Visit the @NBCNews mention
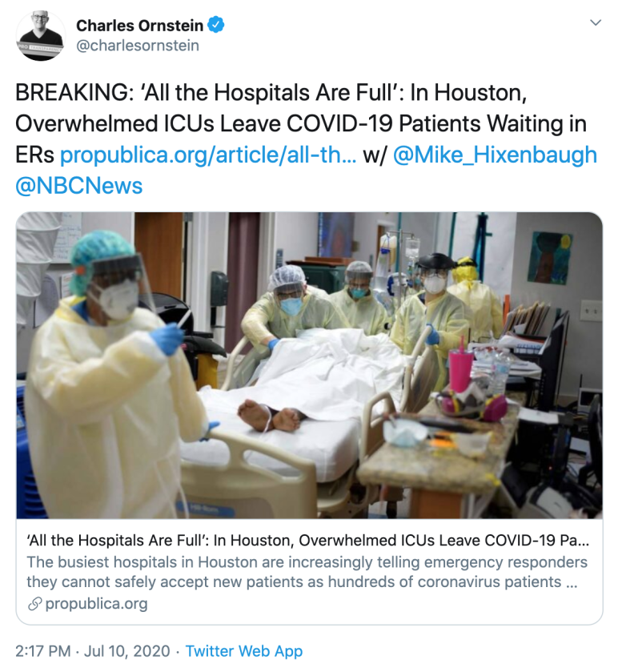The height and width of the screenshot is (672, 618). (79, 186)
